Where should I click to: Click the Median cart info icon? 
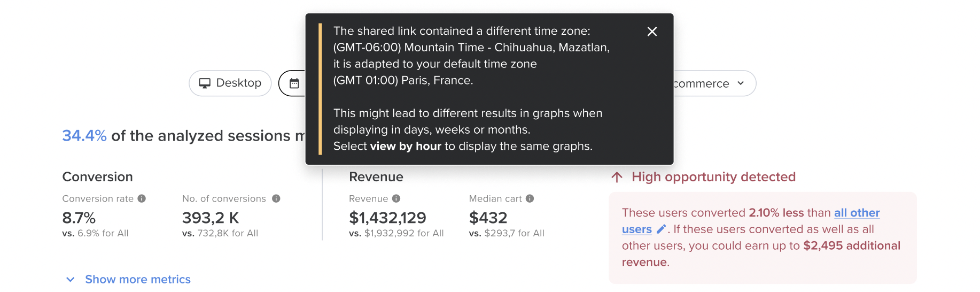tap(530, 198)
